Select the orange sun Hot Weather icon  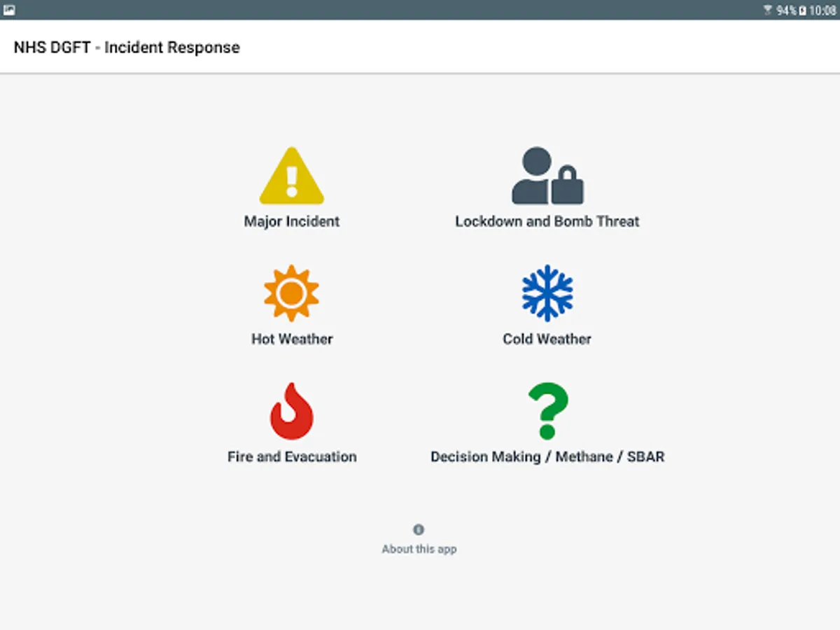292,293
